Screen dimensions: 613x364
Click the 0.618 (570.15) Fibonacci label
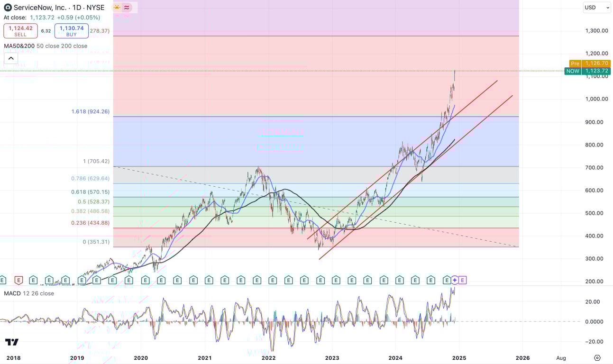pyautogui.click(x=91, y=192)
